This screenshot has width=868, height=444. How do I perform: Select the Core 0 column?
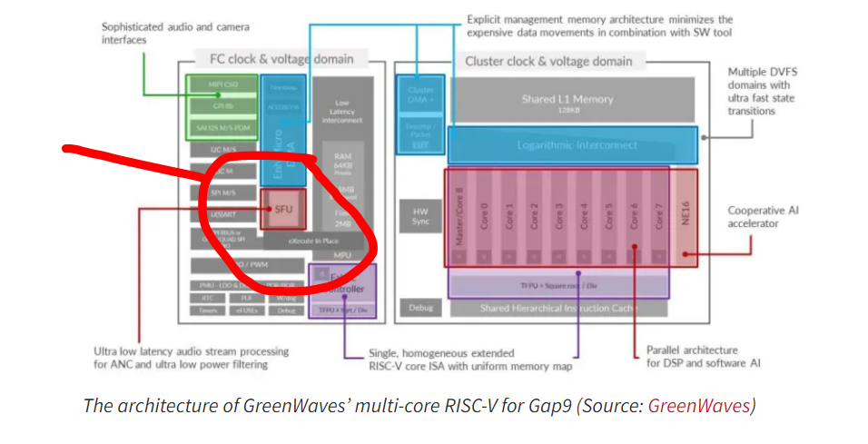pyautogui.click(x=484, y=216)
